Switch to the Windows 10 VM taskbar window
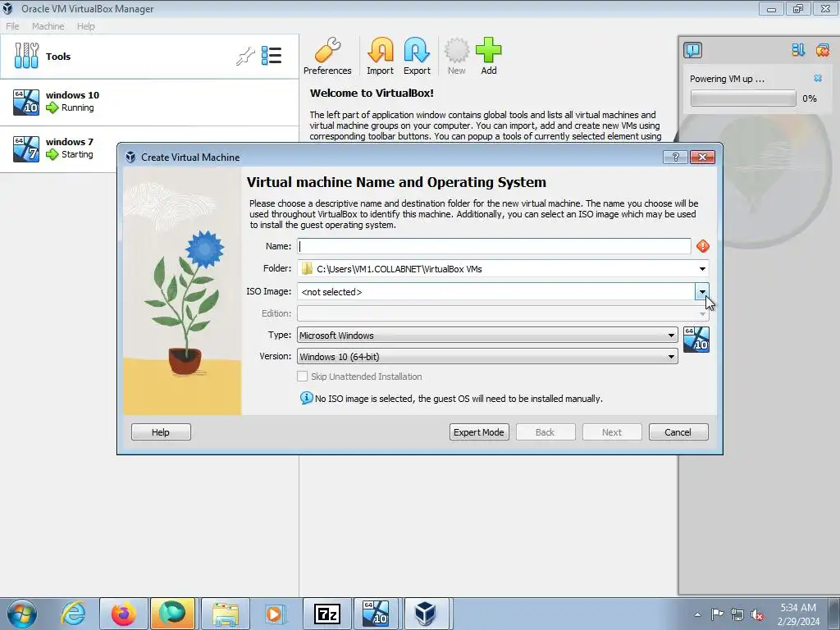 pos(376,614)
